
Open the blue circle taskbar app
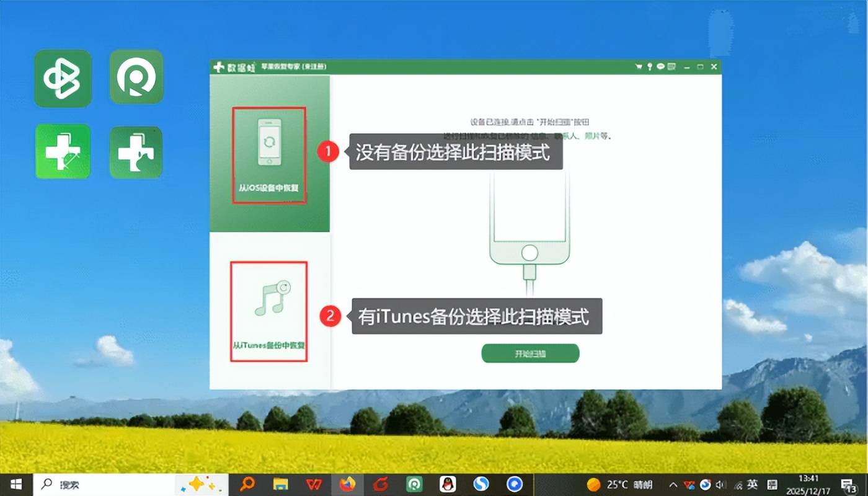coord(515,484)
